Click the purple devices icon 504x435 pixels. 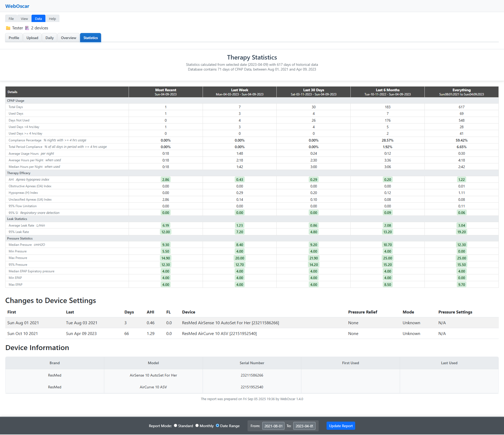27,28
